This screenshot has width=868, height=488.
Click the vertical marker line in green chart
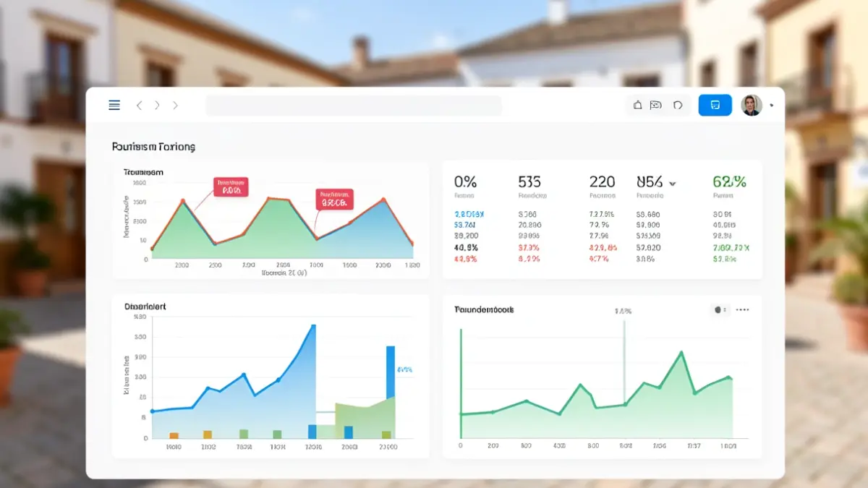click(x=624, y=361)
